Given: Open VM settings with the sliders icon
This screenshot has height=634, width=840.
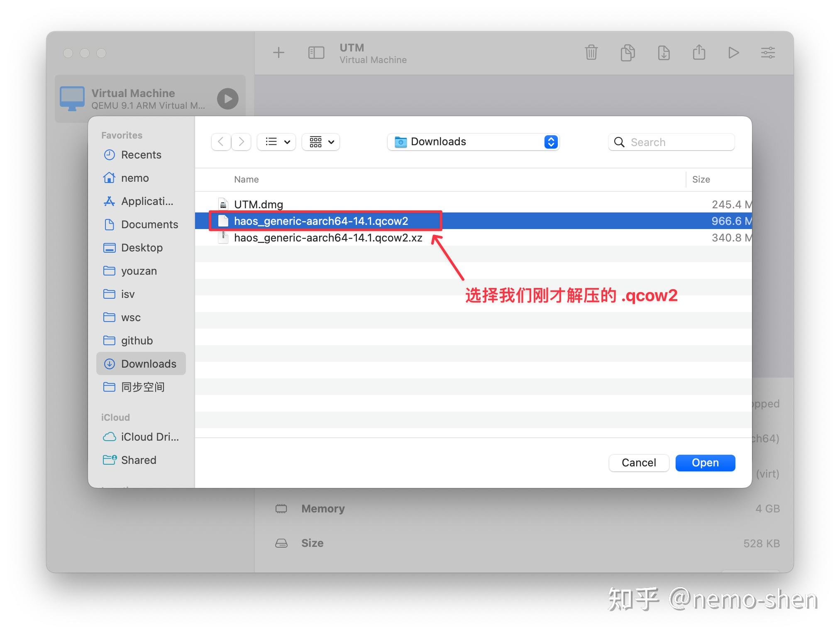Looking at the screenshot, I should 767,53.
